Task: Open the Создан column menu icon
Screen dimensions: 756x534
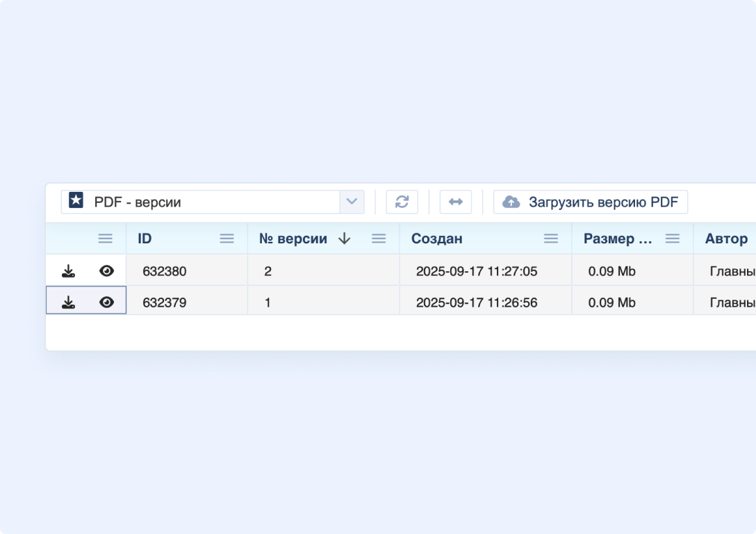Action: click(551, 238)
